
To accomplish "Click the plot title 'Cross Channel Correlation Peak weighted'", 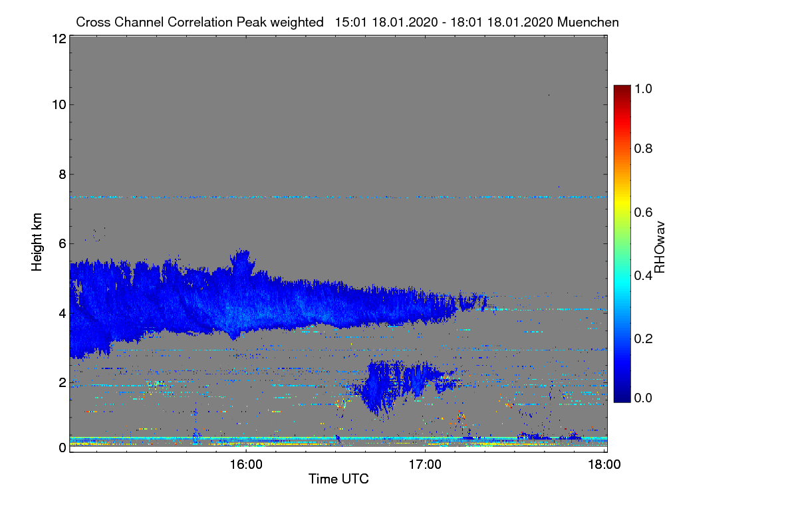I will point(199,22).
